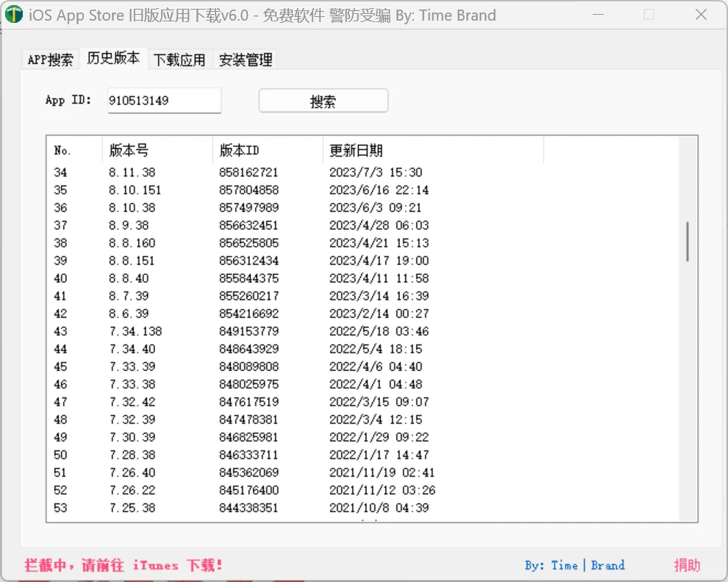Click the app icon in the title bar

click(14, 15)
